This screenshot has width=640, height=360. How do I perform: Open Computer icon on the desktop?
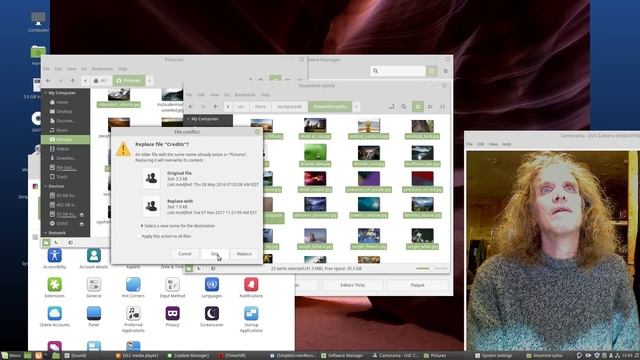pos(38,22)
